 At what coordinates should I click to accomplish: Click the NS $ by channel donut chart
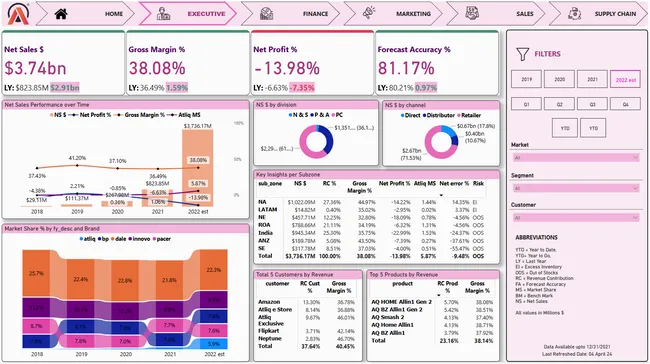tap(441, 142)
